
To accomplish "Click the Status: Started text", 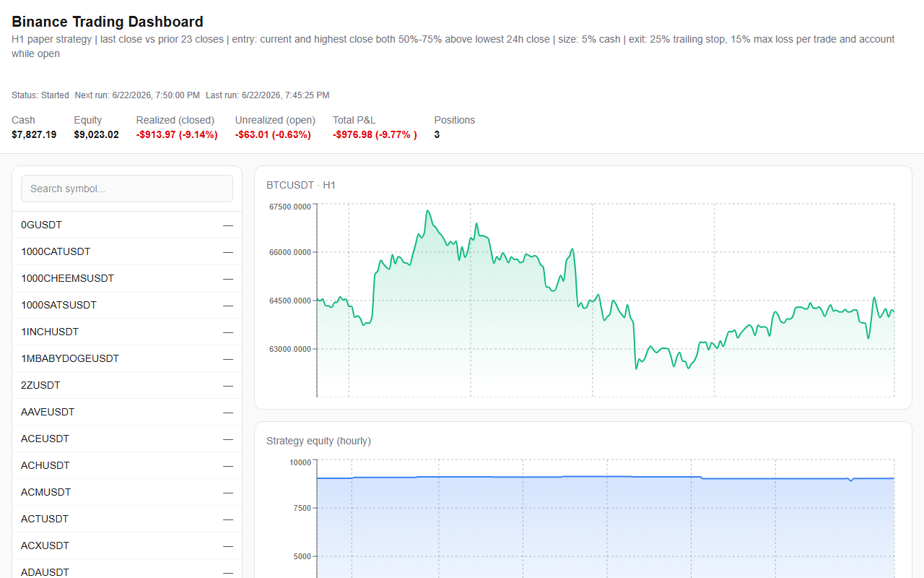I will tap(40, 95).
